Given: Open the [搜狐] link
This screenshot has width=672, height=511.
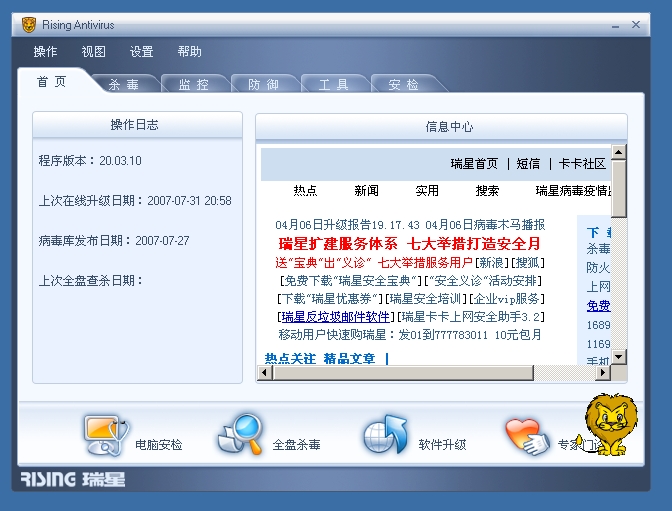Looking at the screenshot, I should (x=528, y=262).
